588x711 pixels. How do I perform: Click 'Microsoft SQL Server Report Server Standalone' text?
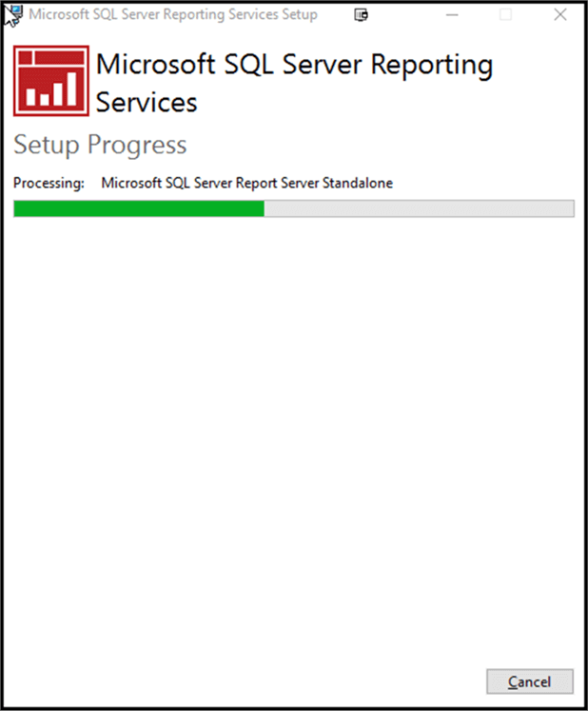click(x=247, y=183)
